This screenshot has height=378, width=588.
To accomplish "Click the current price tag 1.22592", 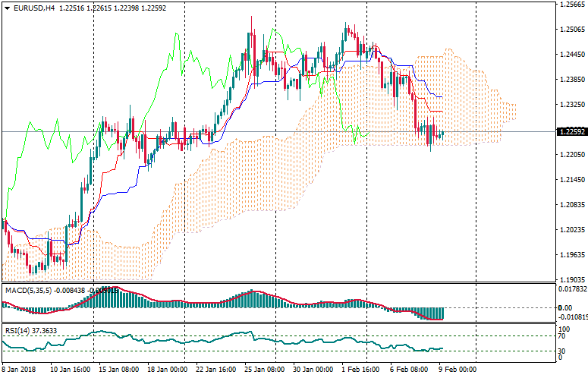I will click(x=571, y=131).
